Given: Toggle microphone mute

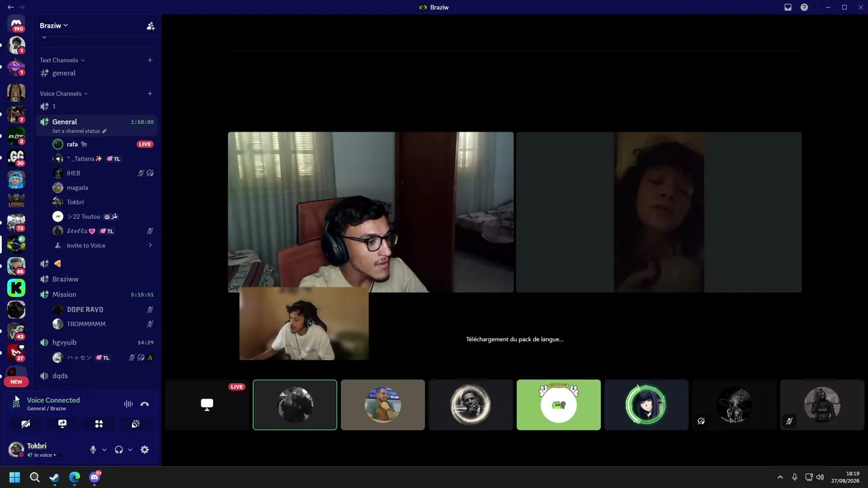Looking at the screenshot, I should point(94,449).
